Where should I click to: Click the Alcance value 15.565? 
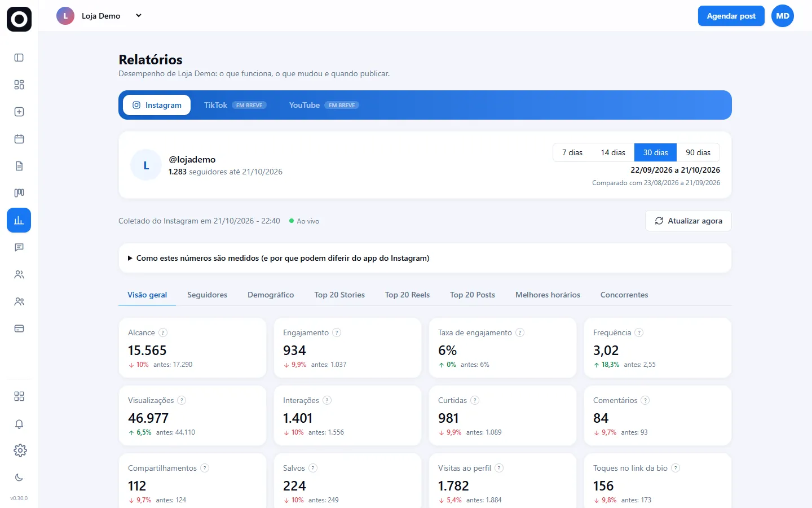pyautogui.click(x=147, y=351)
